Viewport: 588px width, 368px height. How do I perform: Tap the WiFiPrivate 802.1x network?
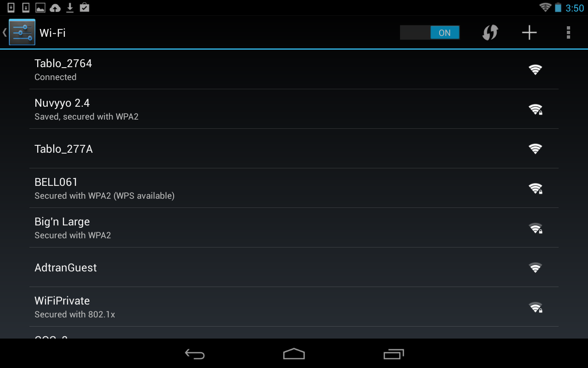point(294,307)
